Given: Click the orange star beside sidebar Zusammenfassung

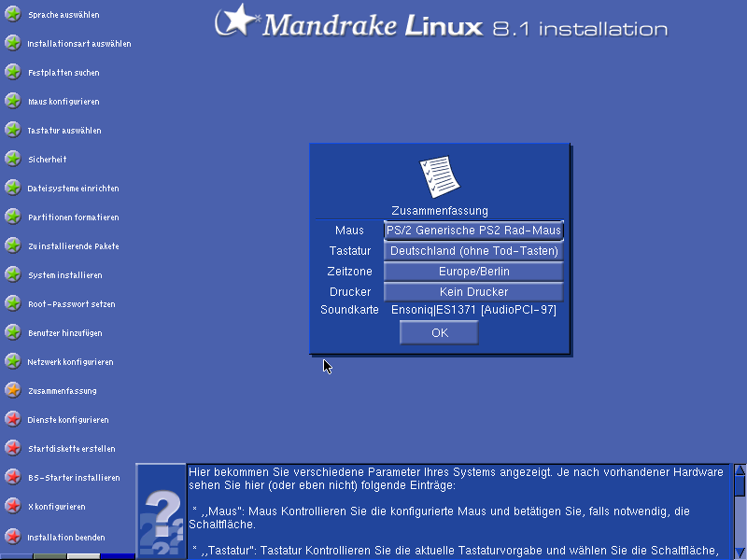Looking at the screenshot, I should [13, 390].
